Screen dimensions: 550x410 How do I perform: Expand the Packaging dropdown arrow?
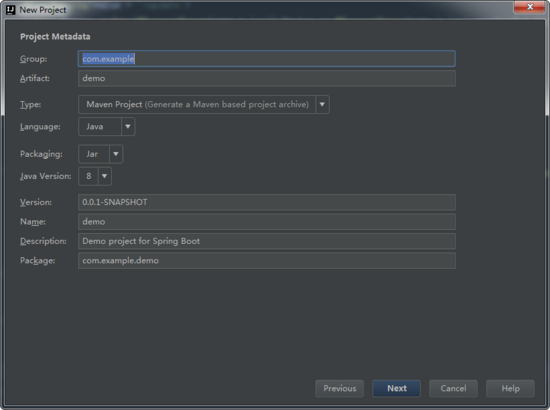click(x=116, y=154)
